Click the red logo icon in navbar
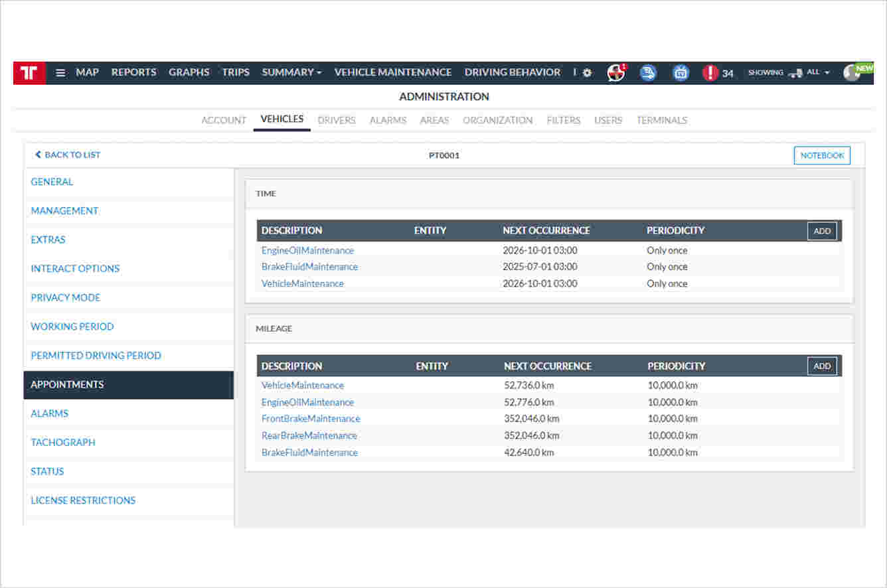The image size is (887, 588). pyautogui.click(x=29, y=73)
